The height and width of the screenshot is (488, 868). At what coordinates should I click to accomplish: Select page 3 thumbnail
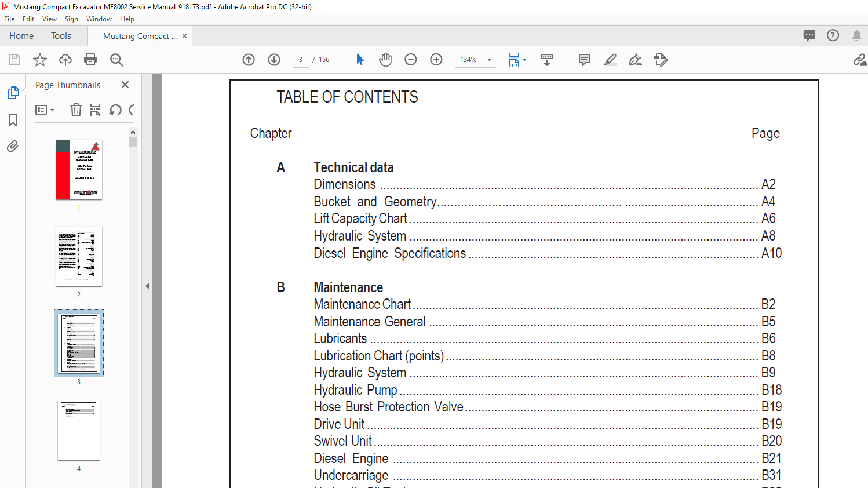coord(79,344)
